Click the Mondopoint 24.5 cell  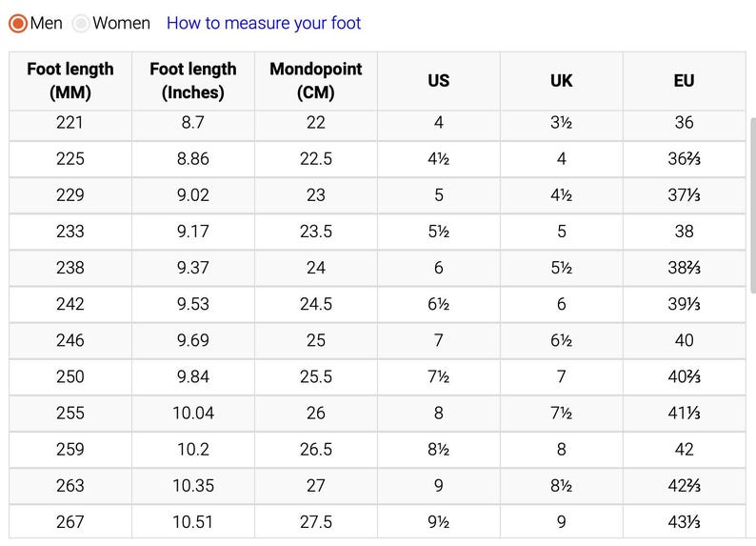click(316, 304)
